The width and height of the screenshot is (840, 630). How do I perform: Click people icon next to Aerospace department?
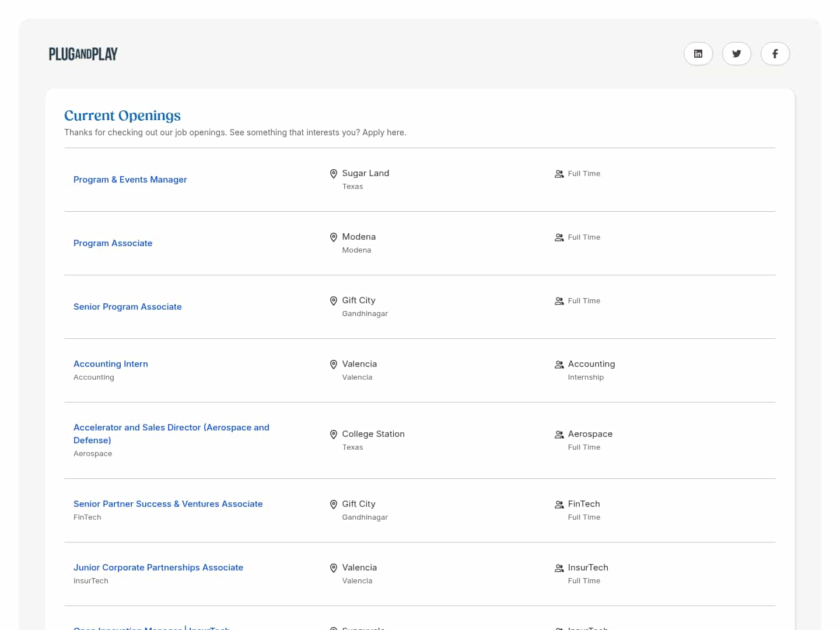coord(559,435)
